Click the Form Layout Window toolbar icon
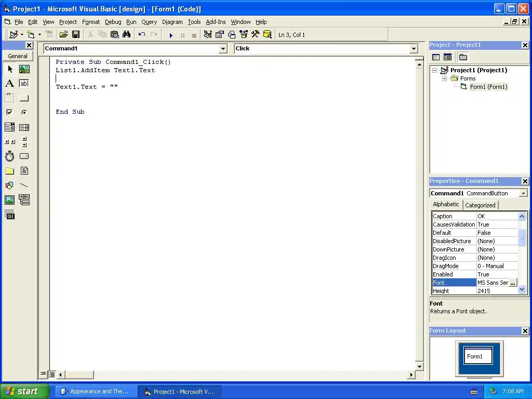The height and width of the screenshot is (399, 532). 232,35
